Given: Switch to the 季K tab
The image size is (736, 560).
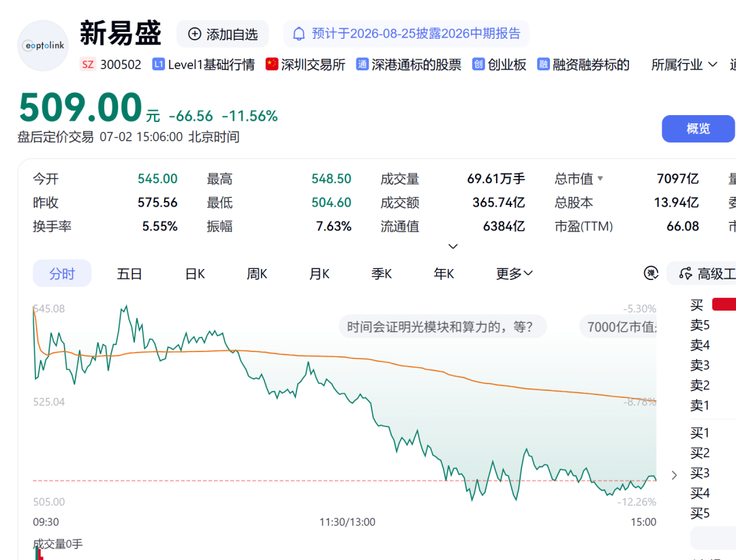Looking at the screenshot, I should pos(381,274).
